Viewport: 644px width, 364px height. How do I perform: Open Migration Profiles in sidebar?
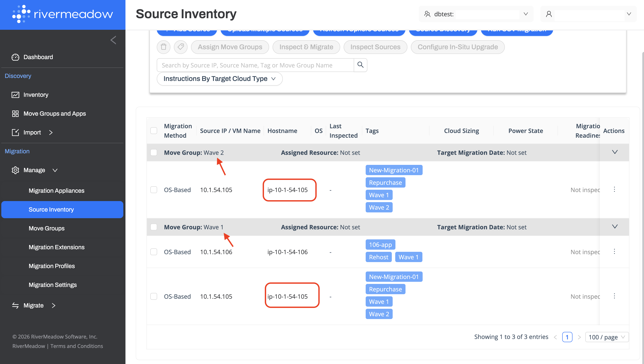[x=52, y=266]
